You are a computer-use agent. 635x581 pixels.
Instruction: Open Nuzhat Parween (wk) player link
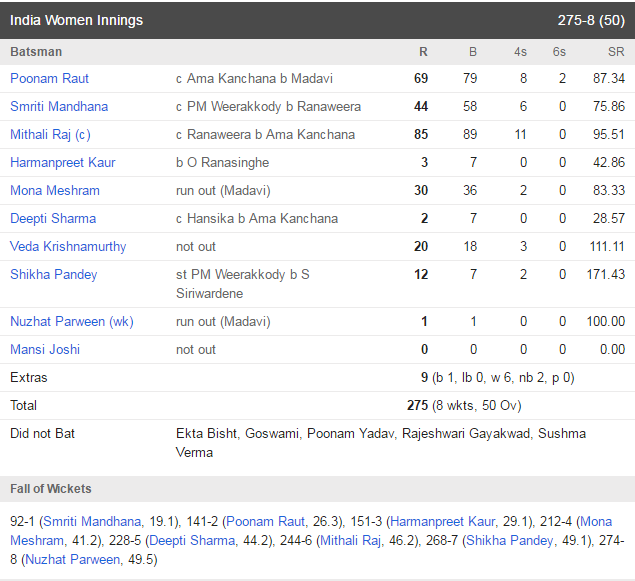tap(72, 321)
